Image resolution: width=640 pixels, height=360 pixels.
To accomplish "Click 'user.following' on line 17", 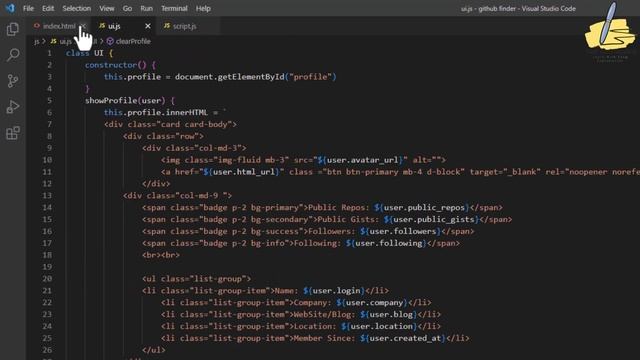I will pos(389,243).
